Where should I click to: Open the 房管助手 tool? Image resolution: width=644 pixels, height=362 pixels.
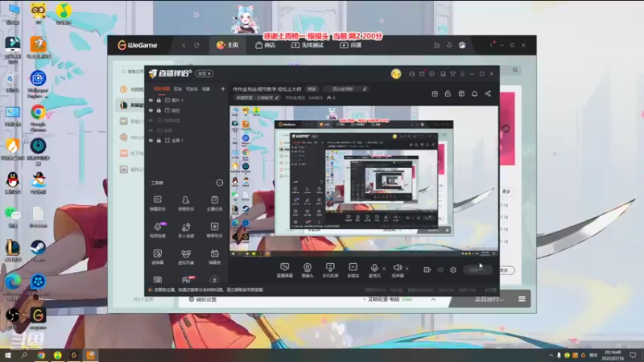pos(186,204)
